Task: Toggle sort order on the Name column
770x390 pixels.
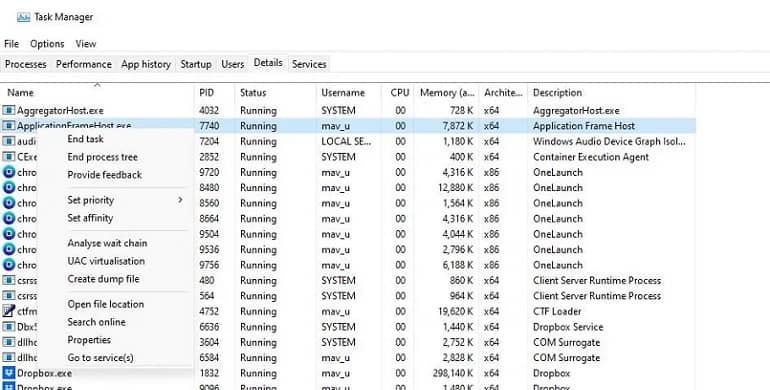Action: (x=20, y=92)
